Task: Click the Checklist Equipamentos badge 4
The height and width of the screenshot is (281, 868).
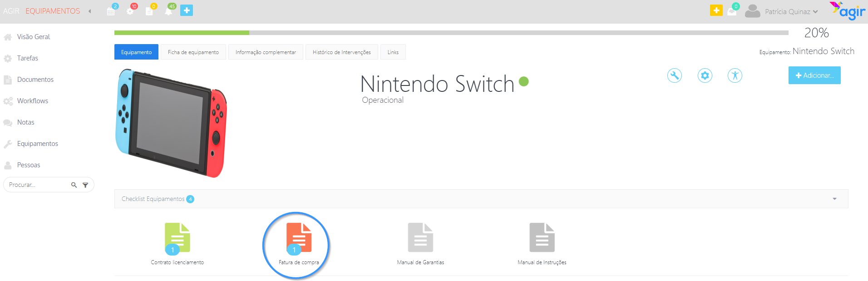Action: 190,199
